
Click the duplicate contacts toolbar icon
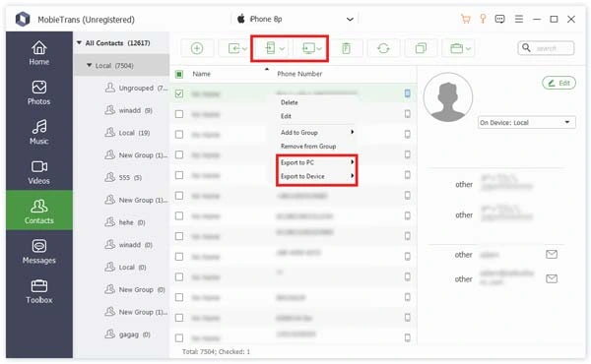click(x=421, y=48)
